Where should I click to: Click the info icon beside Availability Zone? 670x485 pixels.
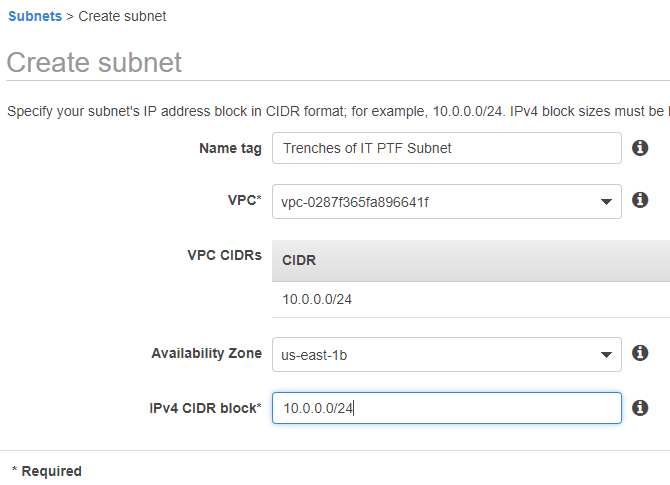pyautogui.click(x=640, y=353)
